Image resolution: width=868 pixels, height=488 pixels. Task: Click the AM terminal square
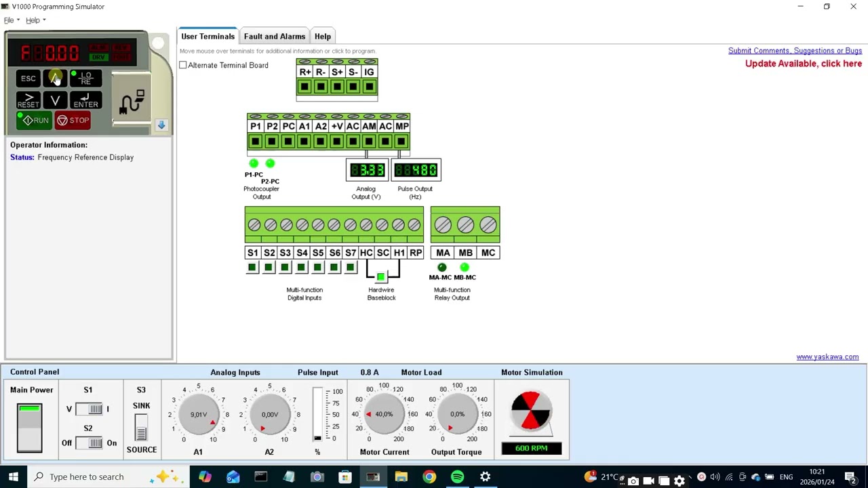click(369, 142)
